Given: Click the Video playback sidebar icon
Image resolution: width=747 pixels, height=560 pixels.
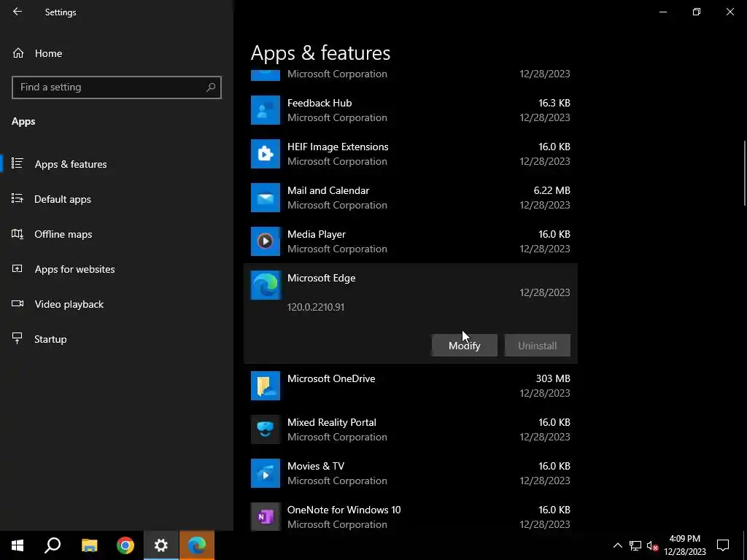Looking at the screenshot, I should click(x=18, y=304).
